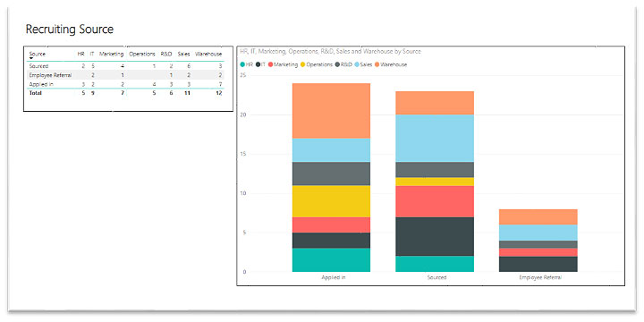644x322 pixels.
Task: Select the Sales light-blue legend marker
Action: coord(357,64)
